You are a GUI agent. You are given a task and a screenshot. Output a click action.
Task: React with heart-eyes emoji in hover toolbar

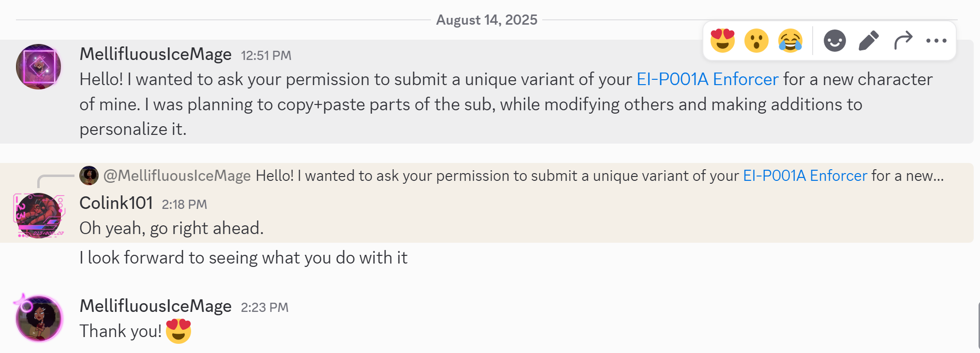tap(722, 41)
